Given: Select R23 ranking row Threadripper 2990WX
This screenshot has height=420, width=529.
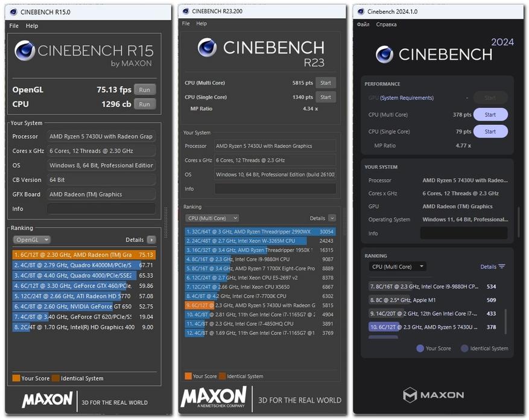Looking at the screenshot, I should click(260, 232).
